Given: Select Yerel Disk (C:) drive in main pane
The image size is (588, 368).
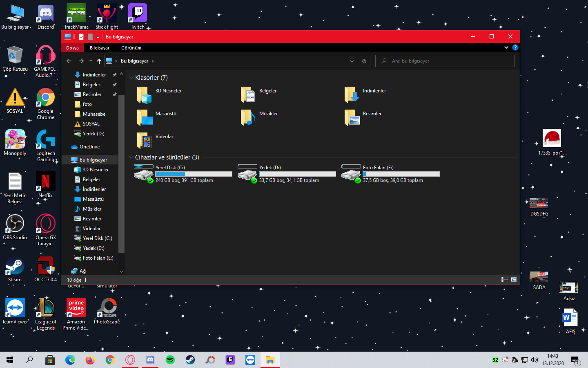Looking at the screenshot, I should [x=183, y=174].
